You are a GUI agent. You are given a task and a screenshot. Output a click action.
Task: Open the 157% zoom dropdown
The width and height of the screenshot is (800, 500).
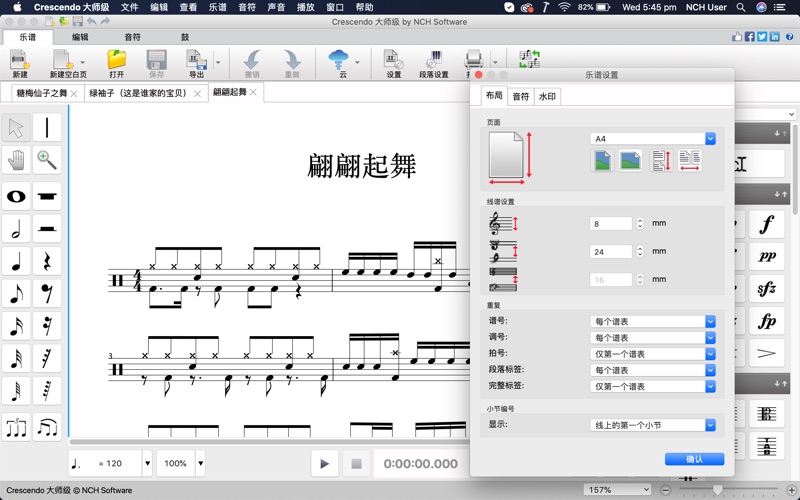tap(617, 490)
